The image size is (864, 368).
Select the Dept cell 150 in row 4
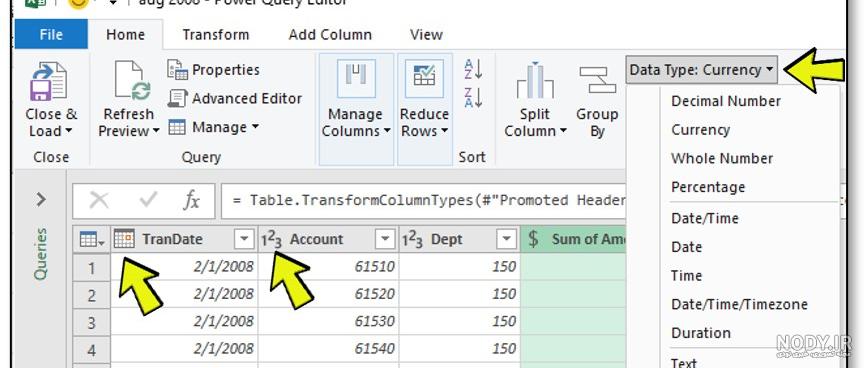[460, 349]
